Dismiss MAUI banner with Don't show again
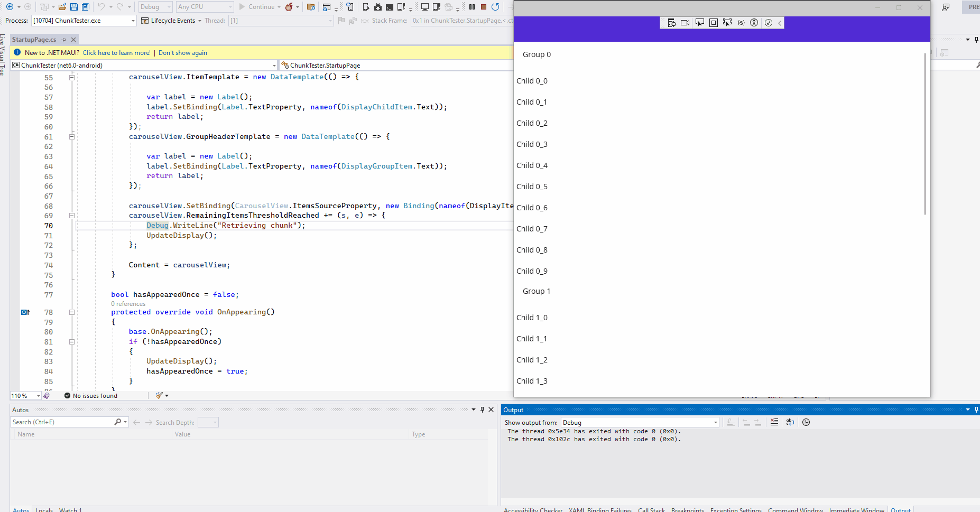The width and height of the screenshot is (980, 512). pos(183,52)
